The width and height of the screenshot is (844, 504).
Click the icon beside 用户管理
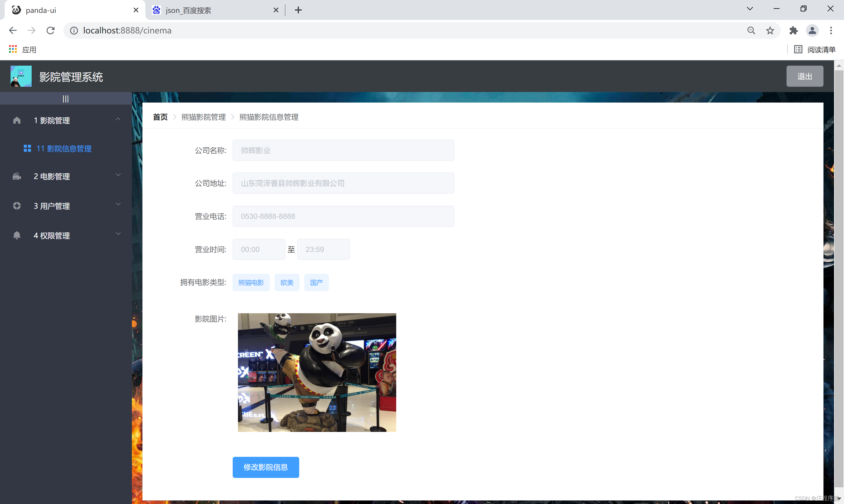tap(17, 206)
